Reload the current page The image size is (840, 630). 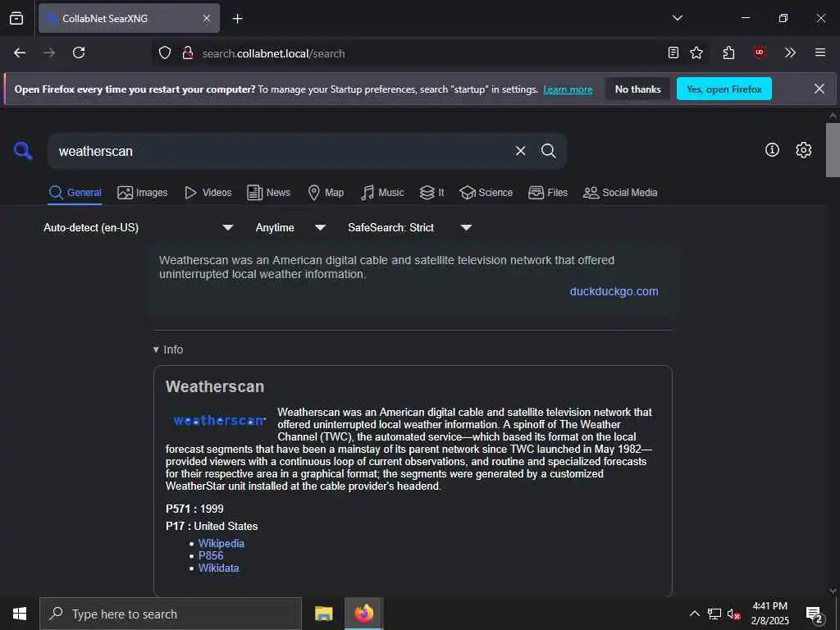coord(79,52)
